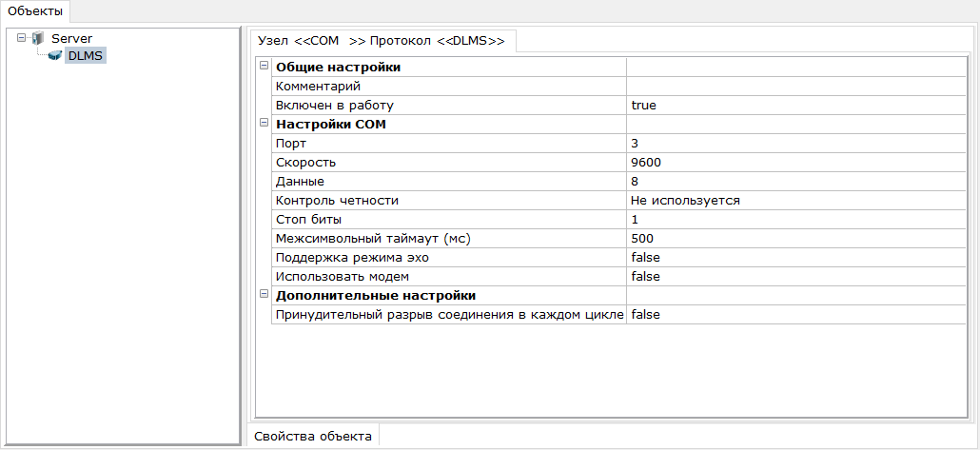980x450 pixels.
Task: Select the DLMS tree item
Action: 86,55
